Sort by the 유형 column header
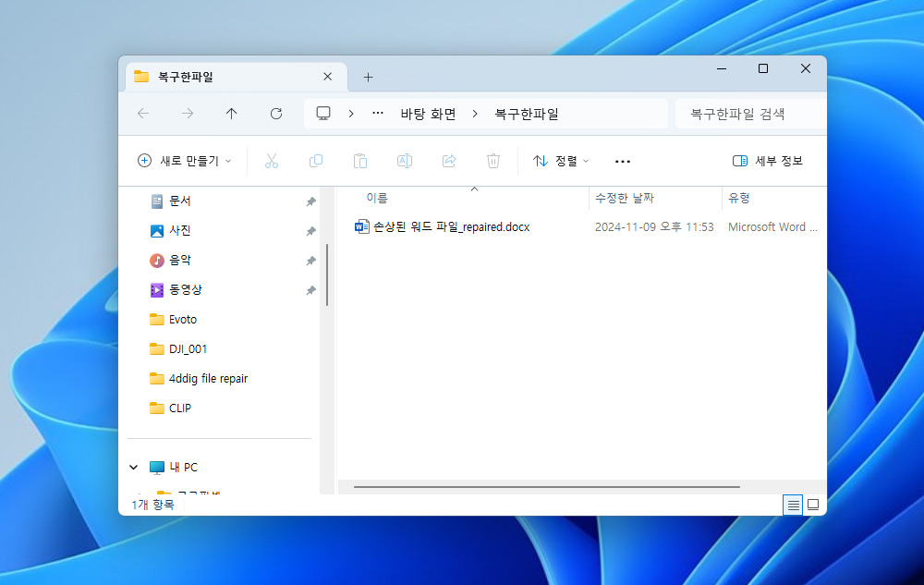The width and height of the screenshot is (924, 585). click(x=739, y=198)
